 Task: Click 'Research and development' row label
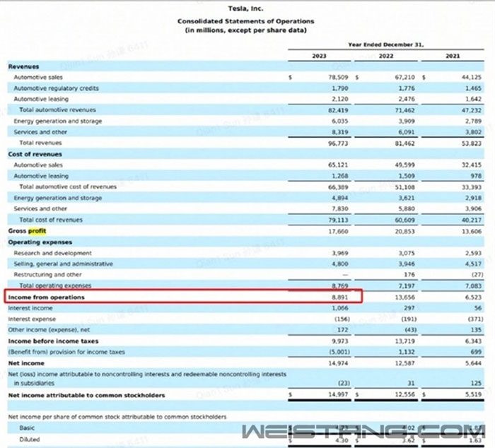[x=53, y=253]
